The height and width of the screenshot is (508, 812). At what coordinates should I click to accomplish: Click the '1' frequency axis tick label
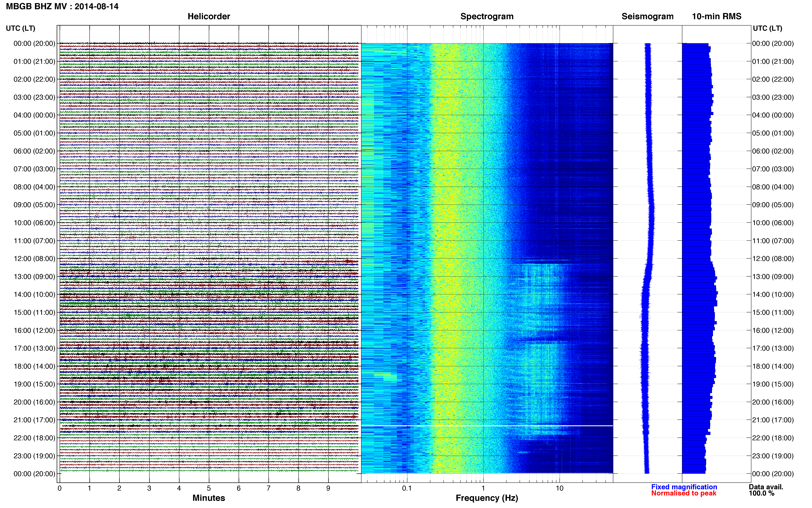point(483,488)
